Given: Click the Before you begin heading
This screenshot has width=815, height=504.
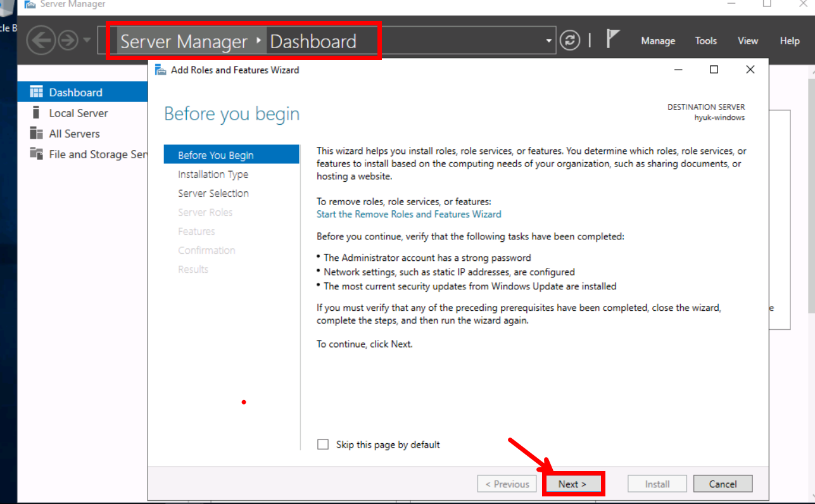Looking at the screenshot, I should [x=232, y=114].
